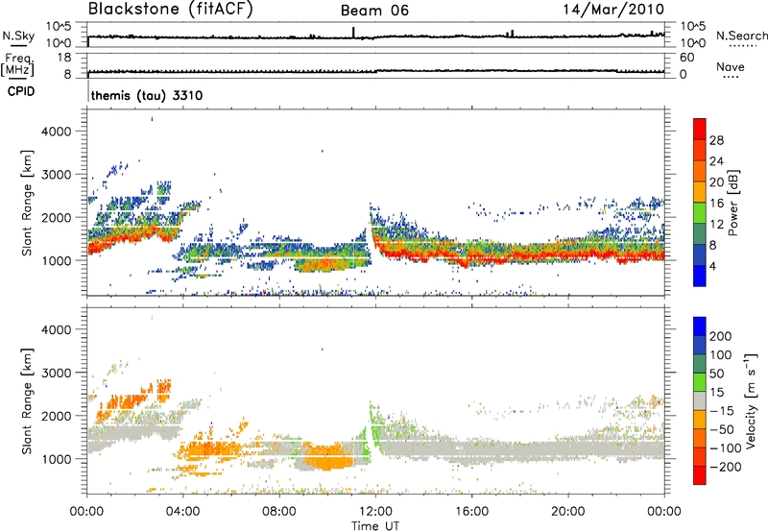The height and width of the screenshot is (532, 768).
Task: Click the '60' tick on Nave axis
Action: coord(686,58)
